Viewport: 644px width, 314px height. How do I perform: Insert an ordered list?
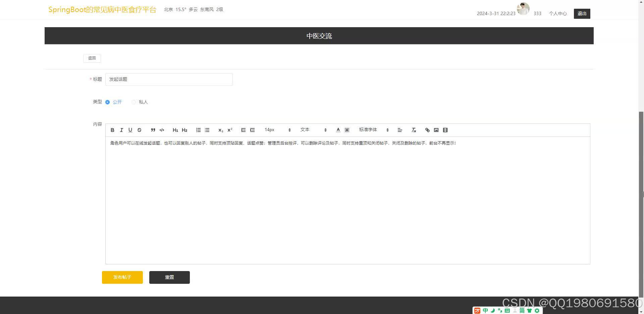[198, 130]
